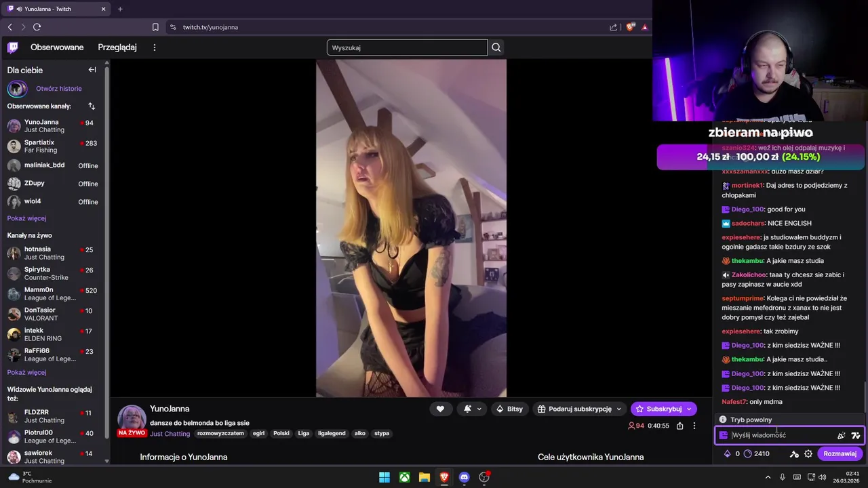Open FLDZRR channel in sidebar
Image resolution: width=868 pixels, height=488 pixels.
click(54, 416)
